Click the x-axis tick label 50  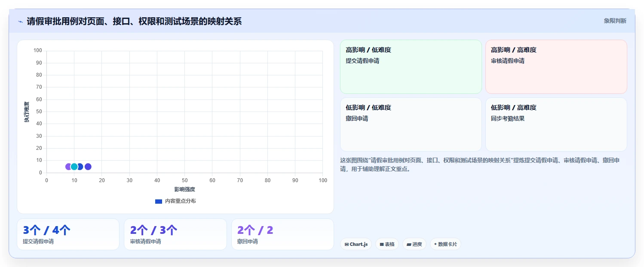(184, 180)
